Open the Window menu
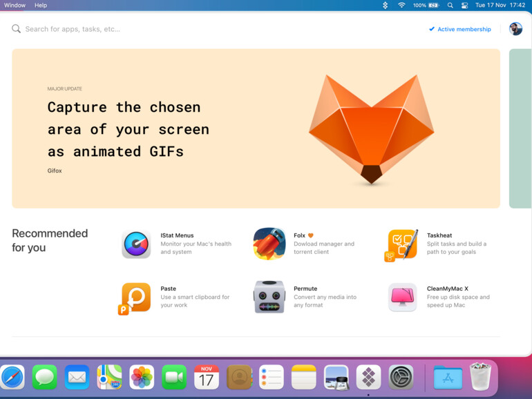Image resolution: width=532 pixels, height=399 pixels. point(15,5)
